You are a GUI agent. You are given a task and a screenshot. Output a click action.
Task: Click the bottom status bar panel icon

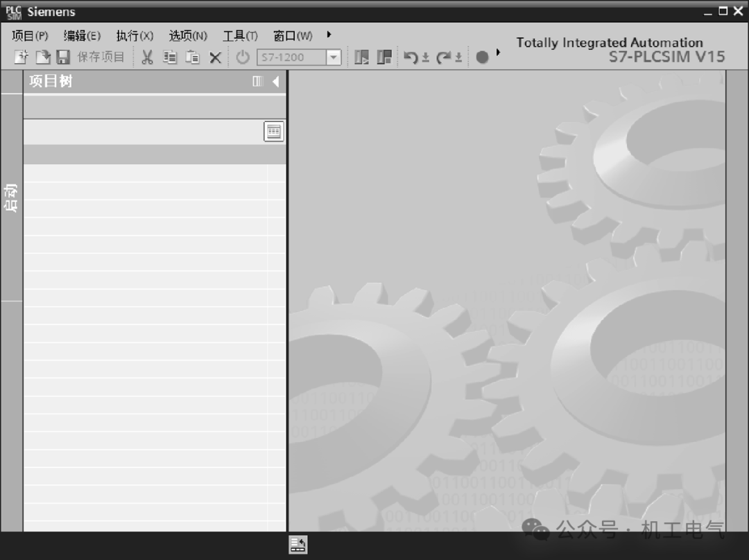298,545
